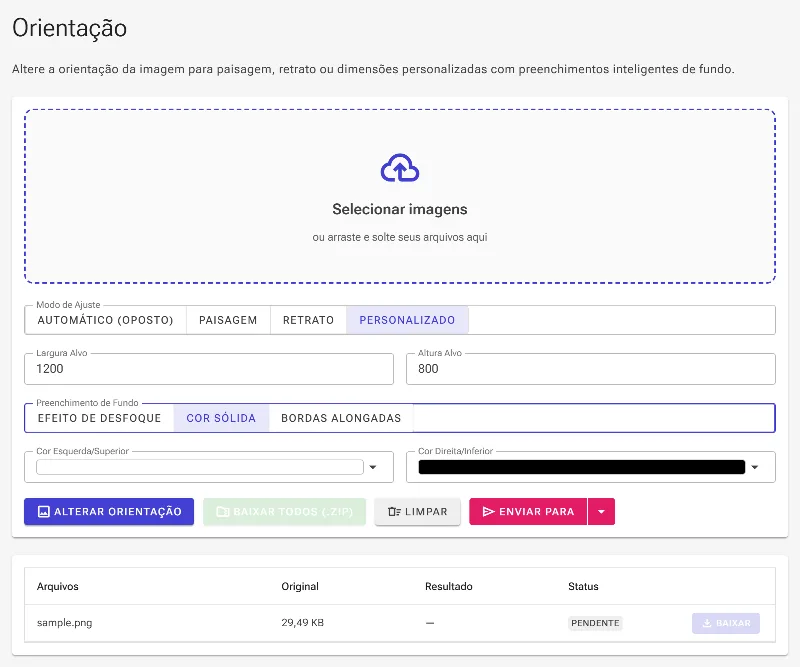The width and height of the screenshot is (800, 667).
Task: Click the Largura Alvo input field
Action: coord(209,369)
